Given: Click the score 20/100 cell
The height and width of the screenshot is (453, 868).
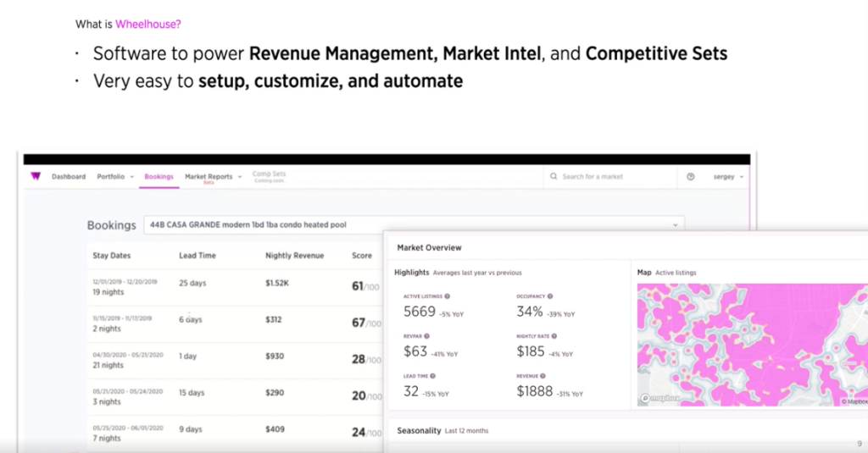Looking at the screenshot, I should [x=366, y=396].
